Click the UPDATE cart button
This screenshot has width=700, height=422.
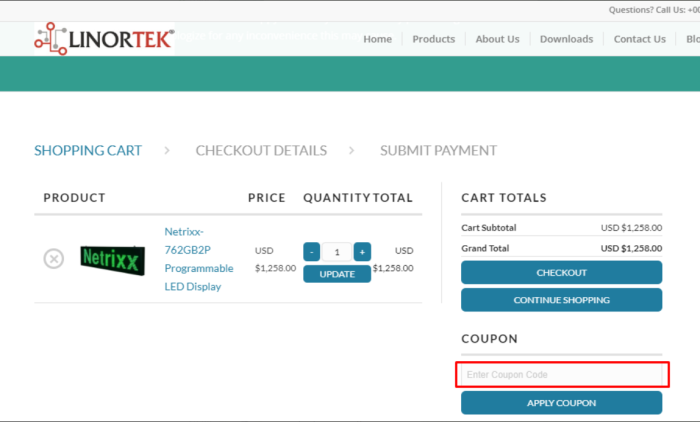[x=337, y=274]
